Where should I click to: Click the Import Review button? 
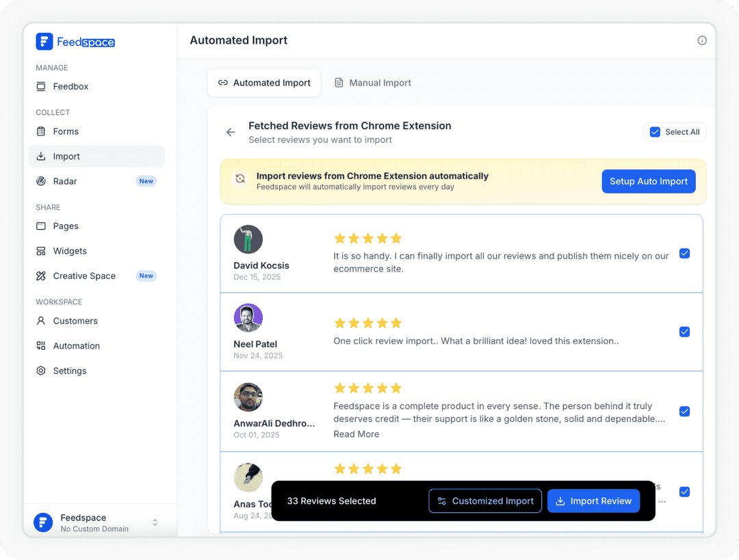coord(593,501)
